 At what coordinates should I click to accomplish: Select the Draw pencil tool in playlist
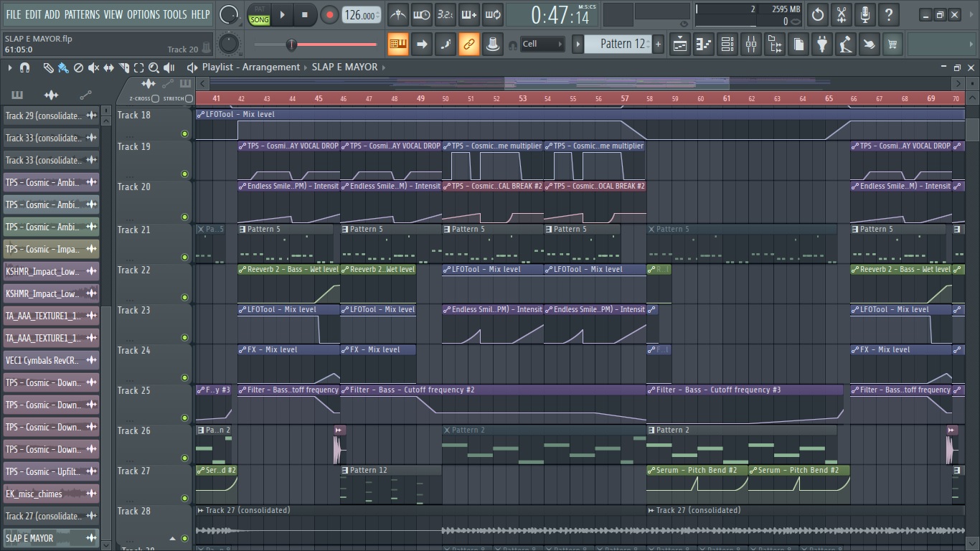pos(48,67)
